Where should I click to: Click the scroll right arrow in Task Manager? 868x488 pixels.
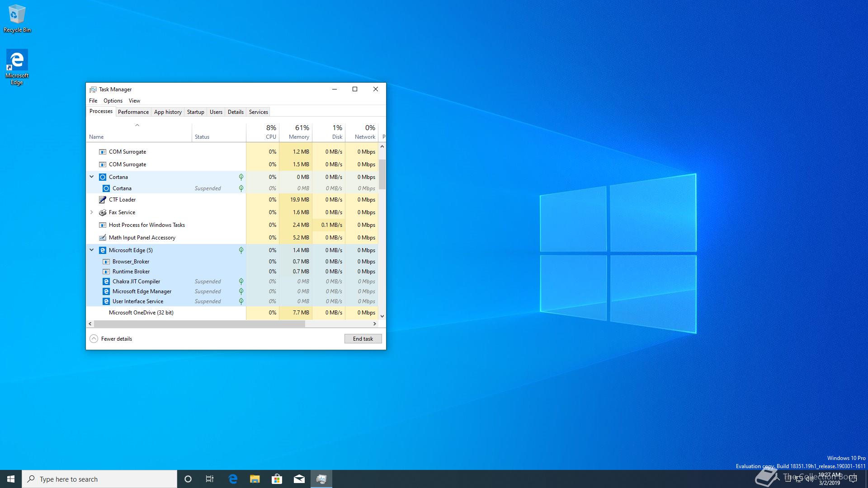[375, 324]
